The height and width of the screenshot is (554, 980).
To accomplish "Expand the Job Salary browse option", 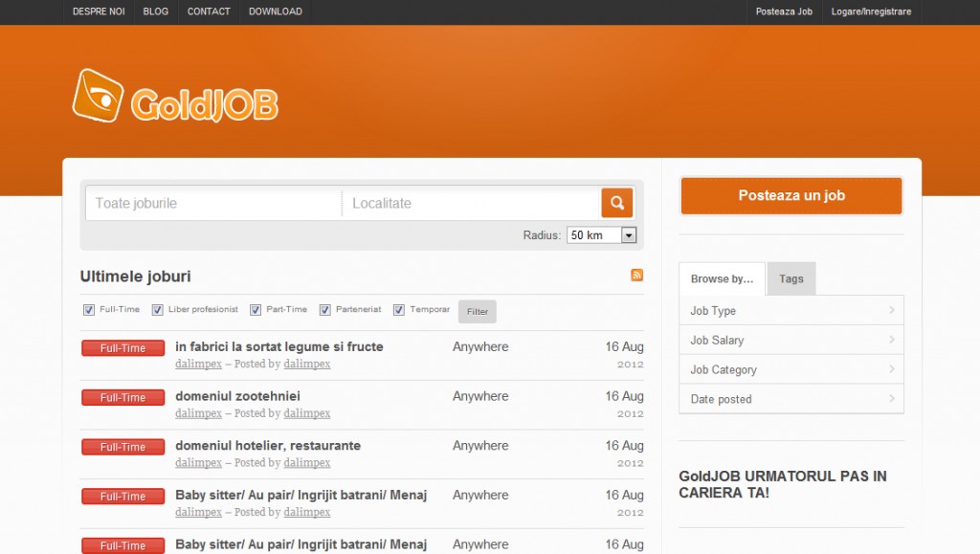I will tap(791, 340).
